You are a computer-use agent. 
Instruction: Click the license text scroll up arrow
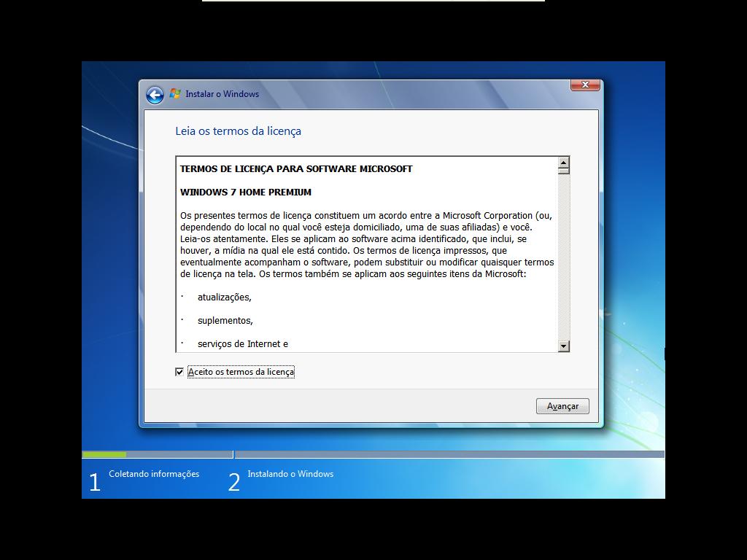pos(564,163)
